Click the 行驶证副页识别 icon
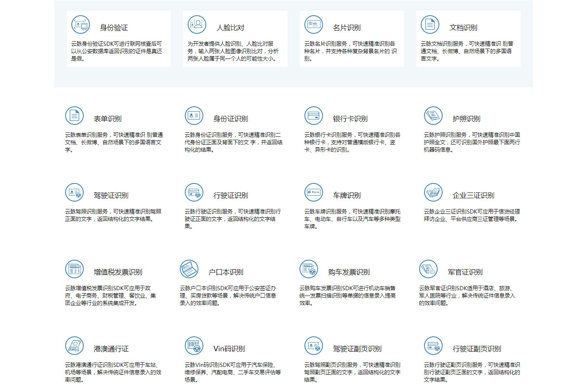 (433, 345)
